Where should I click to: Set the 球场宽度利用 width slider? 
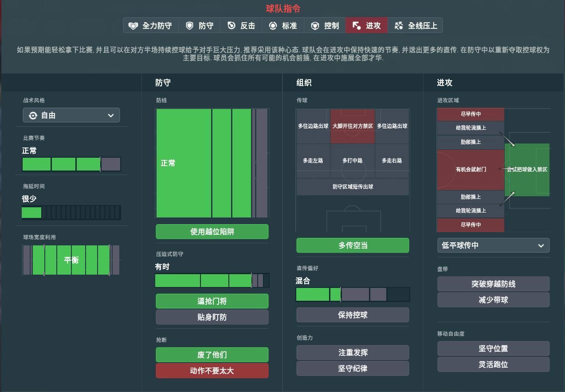point(71,260)
